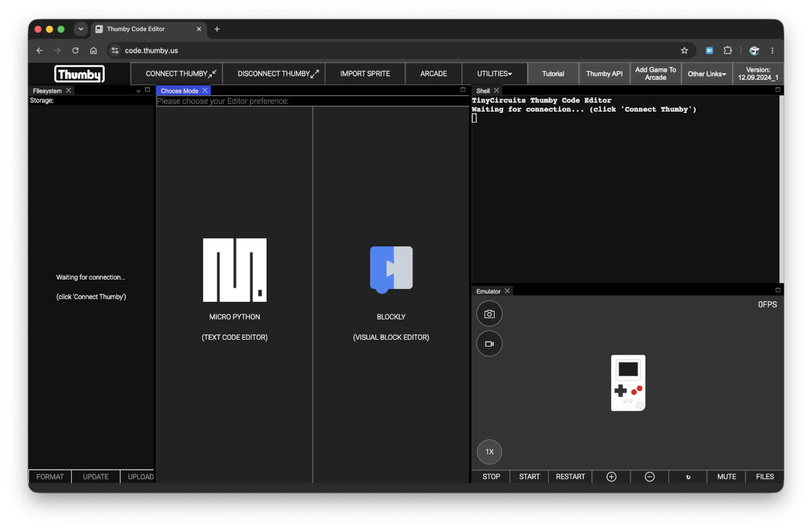Open the Arcade menu item
The width and height of the screenshot is (812, 530).
[x=433, y=74]
